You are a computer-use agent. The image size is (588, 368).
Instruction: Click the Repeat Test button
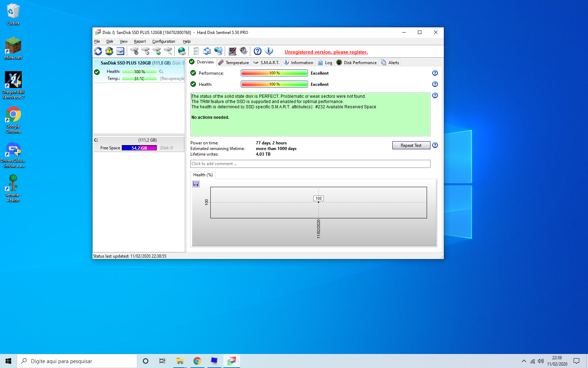point(411,145)
